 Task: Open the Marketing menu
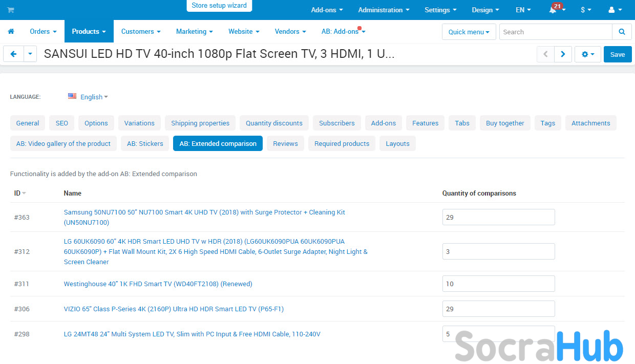pos(195,31)
